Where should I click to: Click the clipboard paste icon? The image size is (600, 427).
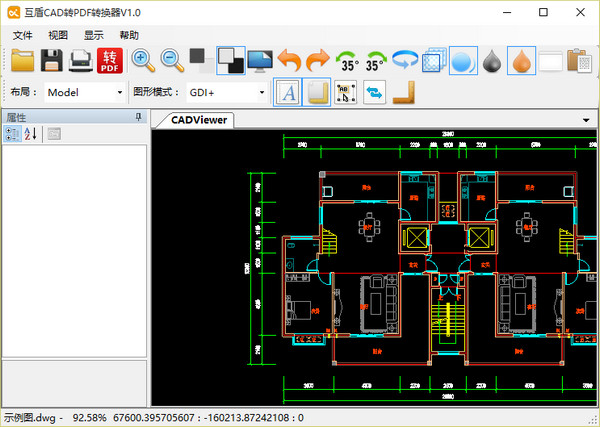click(x=579, y=61)
